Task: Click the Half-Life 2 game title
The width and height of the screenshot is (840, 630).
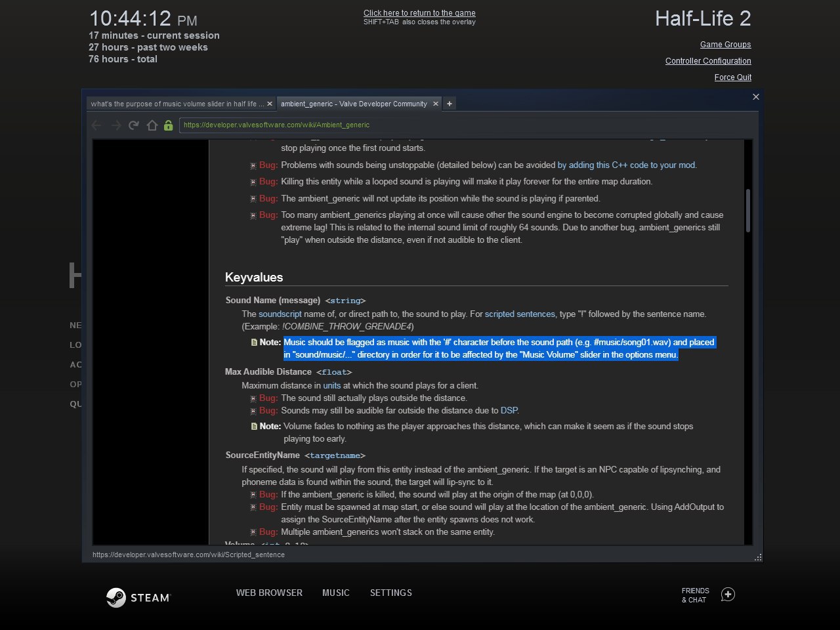Action: [x=703, y=18]
